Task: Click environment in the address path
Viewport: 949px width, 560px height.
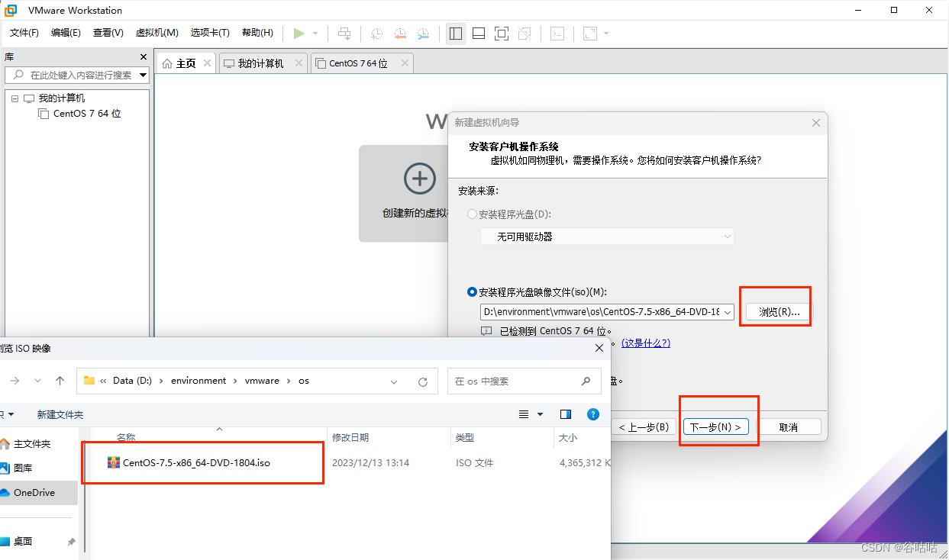Action: point(199,381)
